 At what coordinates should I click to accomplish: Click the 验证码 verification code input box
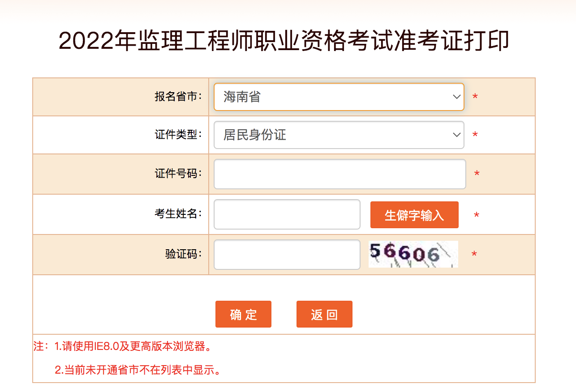[287, 254]
